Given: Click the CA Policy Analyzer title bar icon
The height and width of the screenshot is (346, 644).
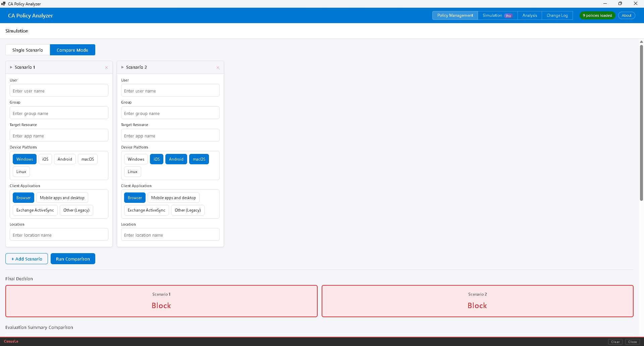Looking at the screenshot, I should pos(3,4).
